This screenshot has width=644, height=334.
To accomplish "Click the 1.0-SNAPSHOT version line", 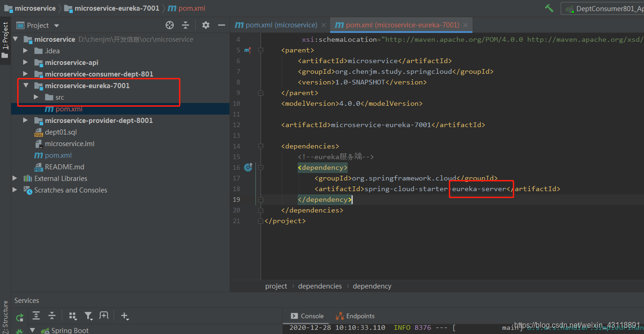I will (x=362, y=82).
